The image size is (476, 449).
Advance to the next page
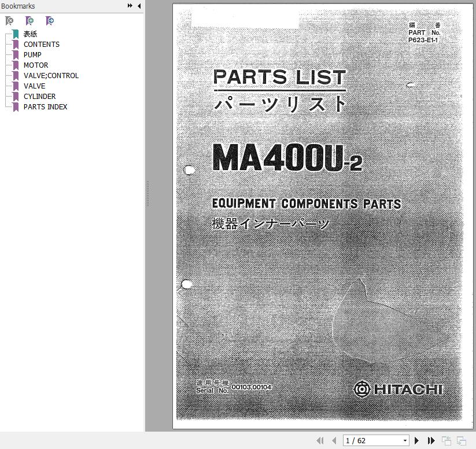[x=417, y=440]
